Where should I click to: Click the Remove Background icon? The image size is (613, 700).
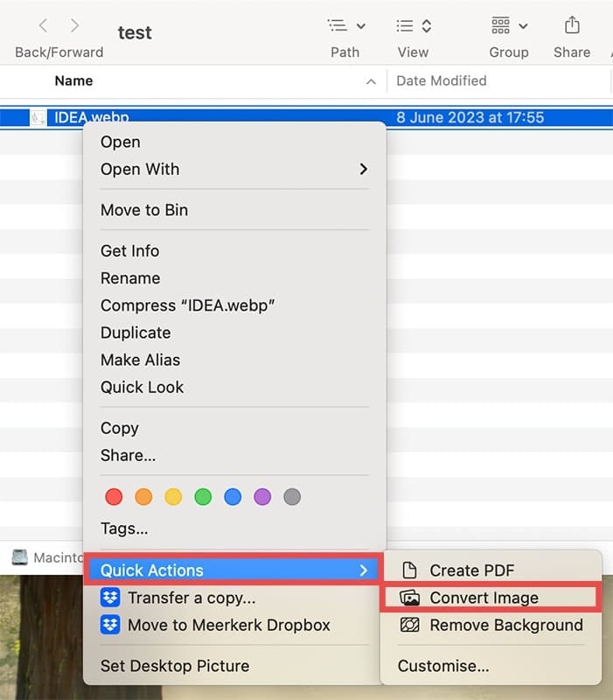coord(409,625)
